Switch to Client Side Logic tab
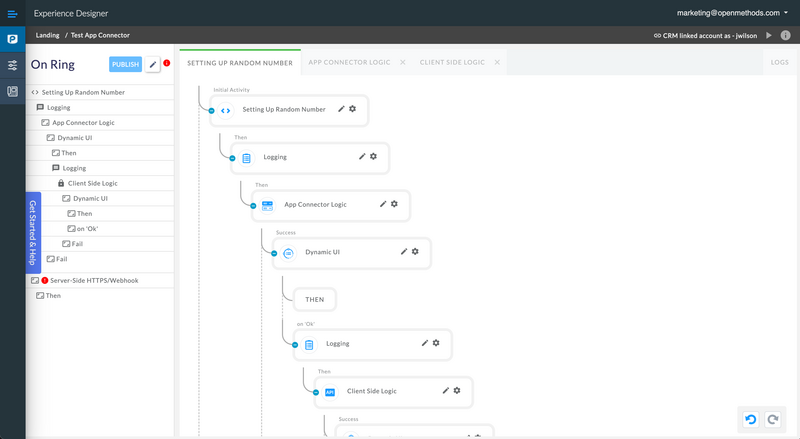This screenshot has height=439, width=800. (x=452, y=62)
